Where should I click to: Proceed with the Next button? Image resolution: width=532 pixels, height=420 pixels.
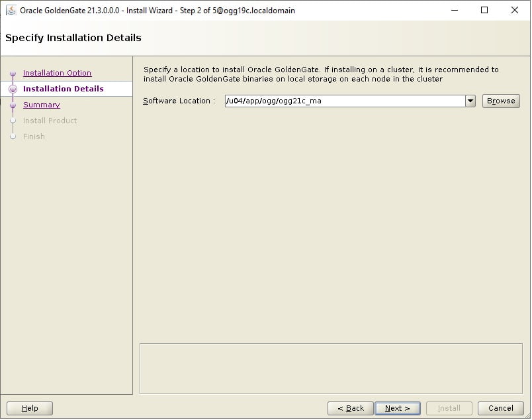coord(398,408)
